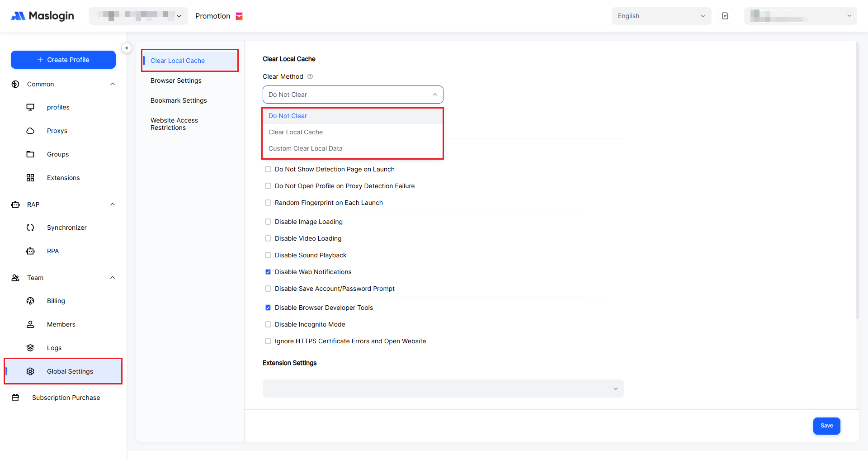This screenshot has height=460, width=868.
Task: Click the Synchronizer icon in sidebar
Action: tap(30, 228)
